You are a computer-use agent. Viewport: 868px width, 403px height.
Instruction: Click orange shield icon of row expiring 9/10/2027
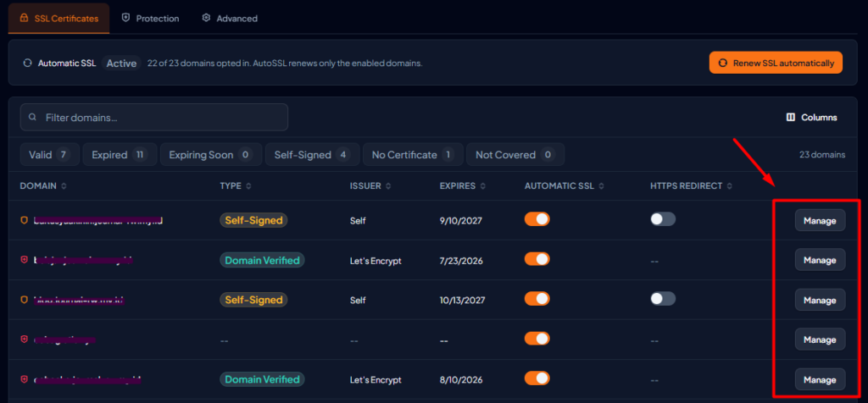pos(24,220)
